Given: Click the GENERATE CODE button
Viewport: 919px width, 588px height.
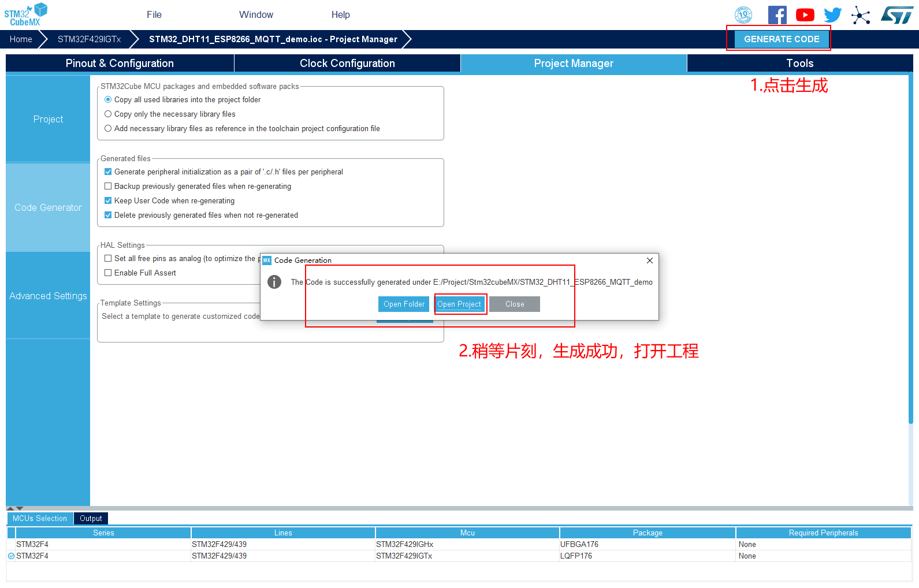Looking at the screenshot, I should 782,39.
